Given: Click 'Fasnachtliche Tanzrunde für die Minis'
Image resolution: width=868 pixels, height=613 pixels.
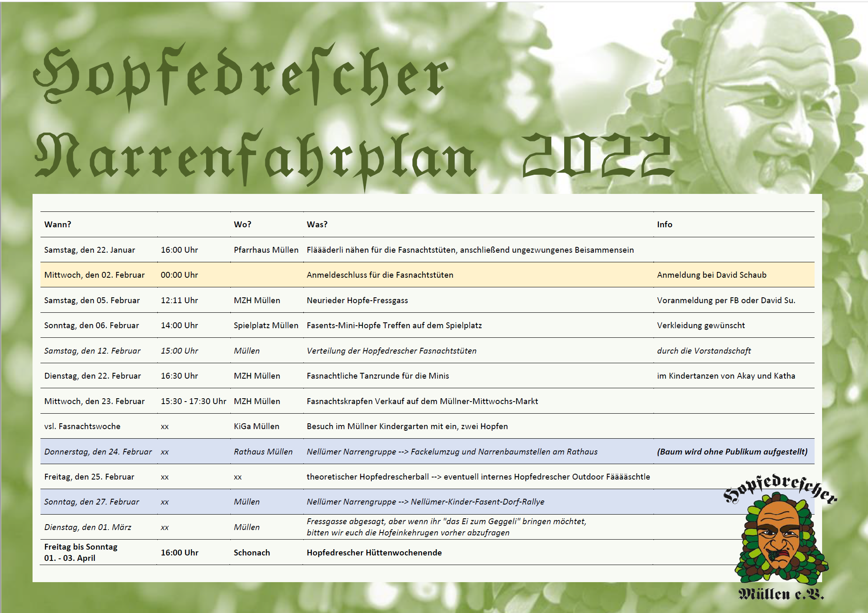Looking at the screenshot, I should point(378,376).
